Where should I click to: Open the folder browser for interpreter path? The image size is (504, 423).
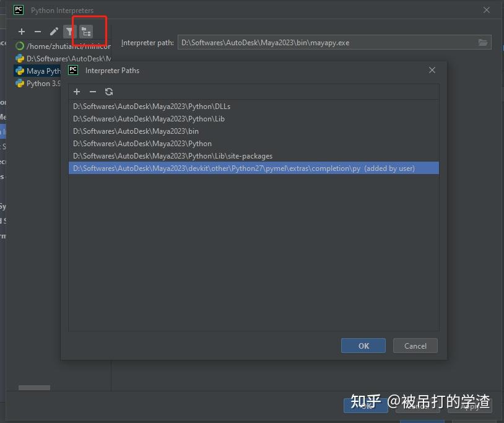[x=484, y=42]
